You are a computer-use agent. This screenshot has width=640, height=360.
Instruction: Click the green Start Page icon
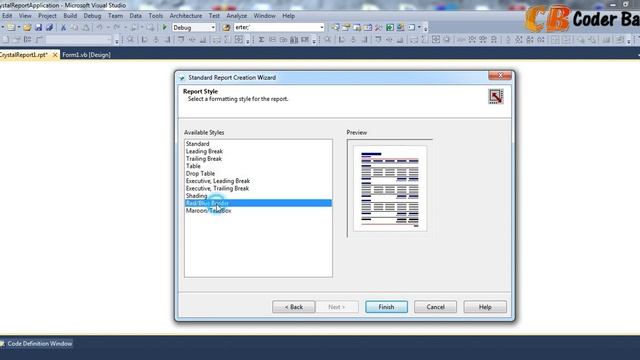(389, 27)
